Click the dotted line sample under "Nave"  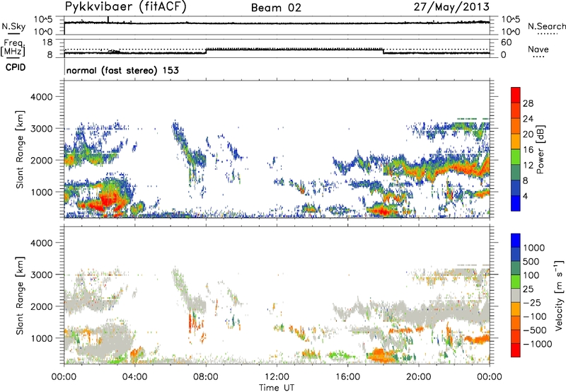539,57
